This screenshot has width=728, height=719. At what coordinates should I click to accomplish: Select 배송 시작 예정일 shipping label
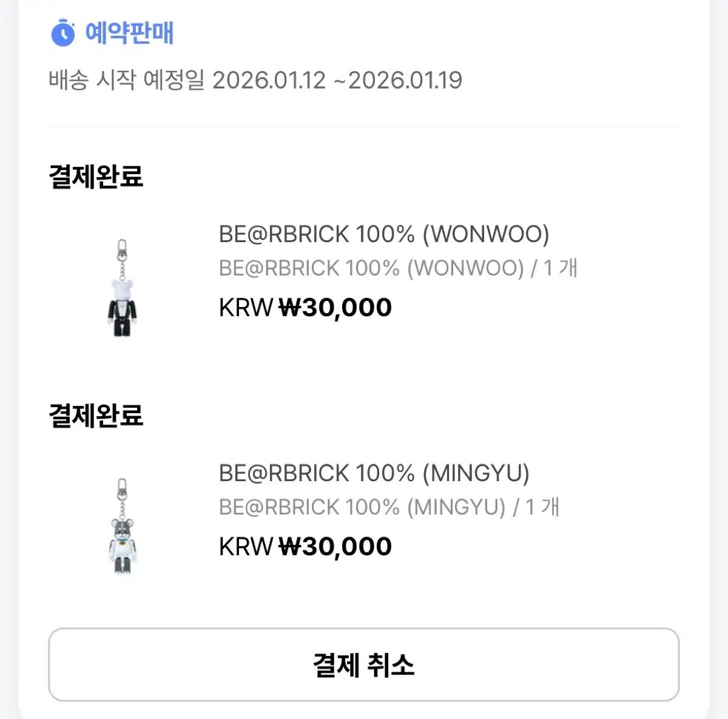[x=126, y=79]
